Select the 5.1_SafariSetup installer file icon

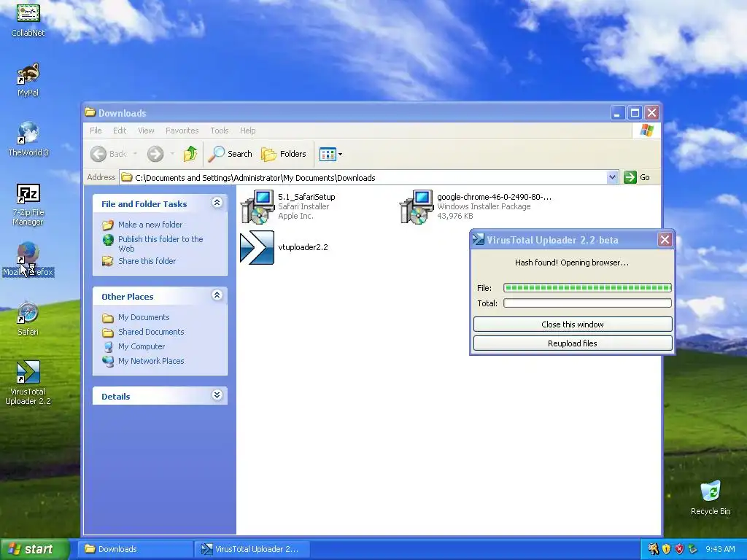click(x=258, y=206)
